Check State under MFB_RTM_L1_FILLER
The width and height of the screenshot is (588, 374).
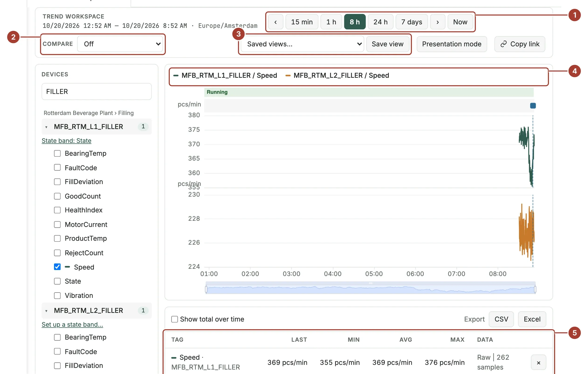click(x=57, y=281)
